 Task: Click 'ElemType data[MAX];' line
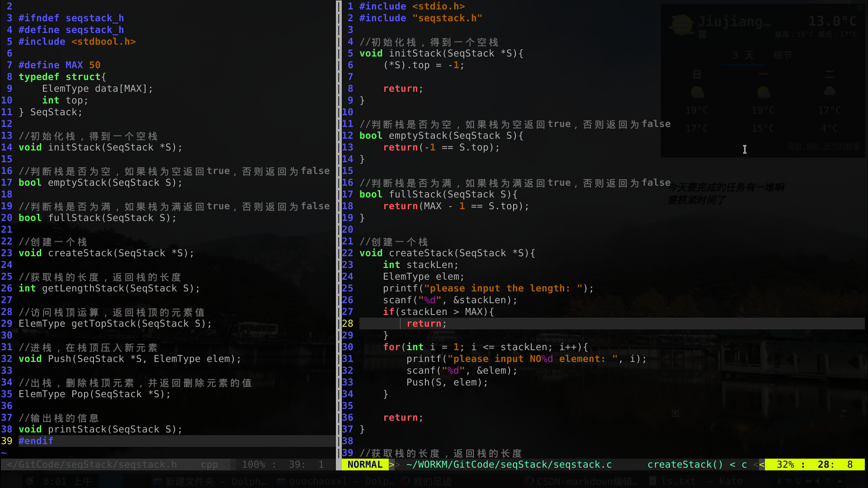pos(98,89)
